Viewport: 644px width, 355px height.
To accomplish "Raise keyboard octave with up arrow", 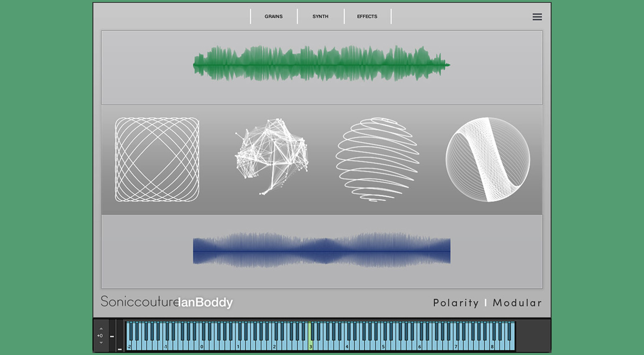I will pos(101,329).
